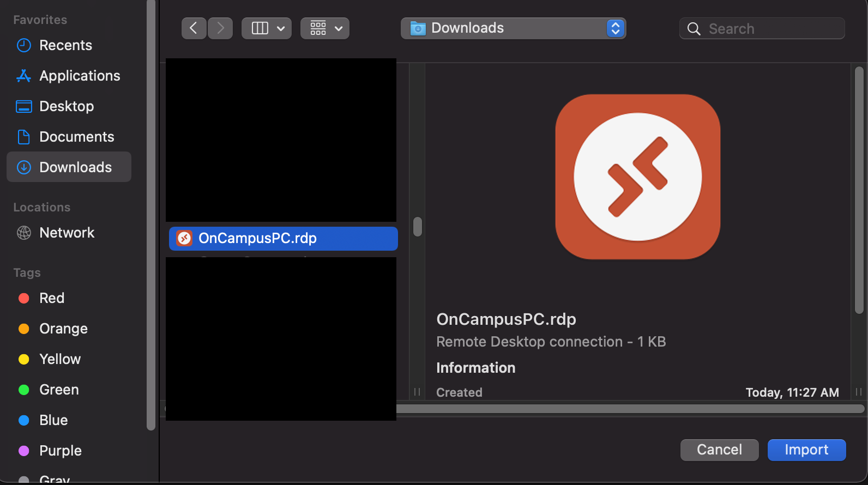Select the Red tag
Screen dimensions: 868x485
pos(69,298)
